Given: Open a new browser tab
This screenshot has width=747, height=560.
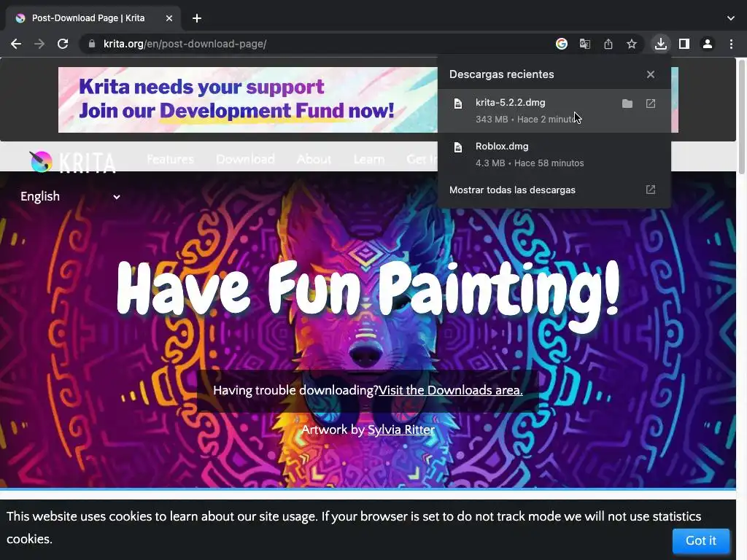Looking at the screenshot, I should pyautogui.click(x=197, y=18).
